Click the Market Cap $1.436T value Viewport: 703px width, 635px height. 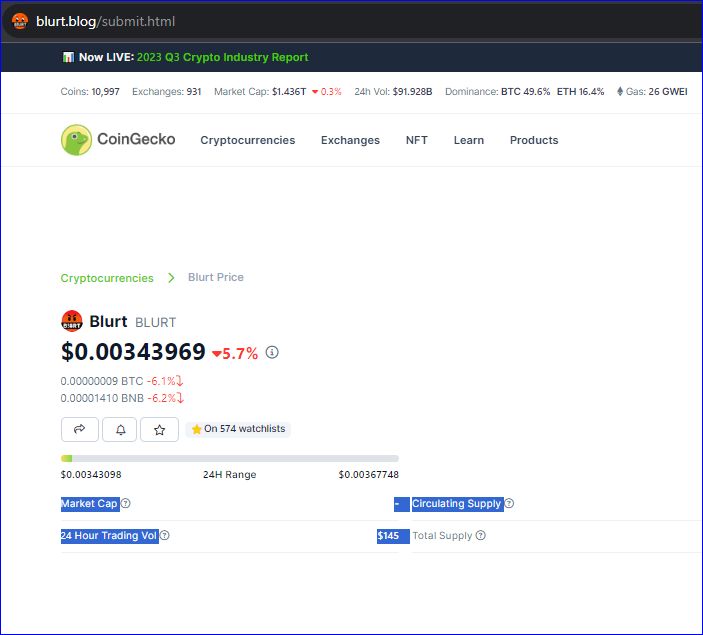pyautogui.click(x=289, y=91)
